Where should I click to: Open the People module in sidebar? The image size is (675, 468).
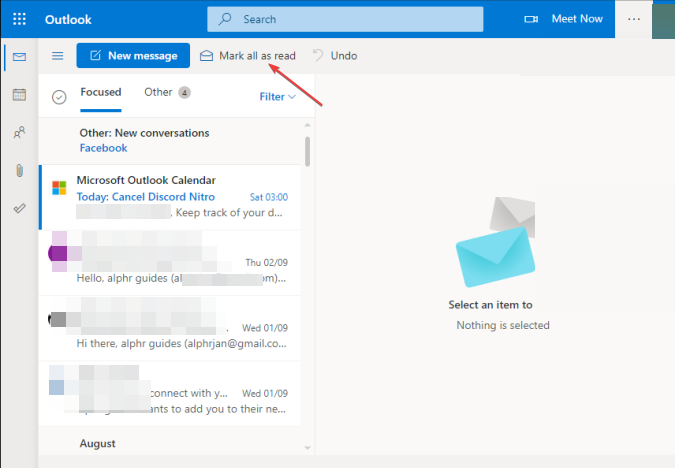click(19, 132)
